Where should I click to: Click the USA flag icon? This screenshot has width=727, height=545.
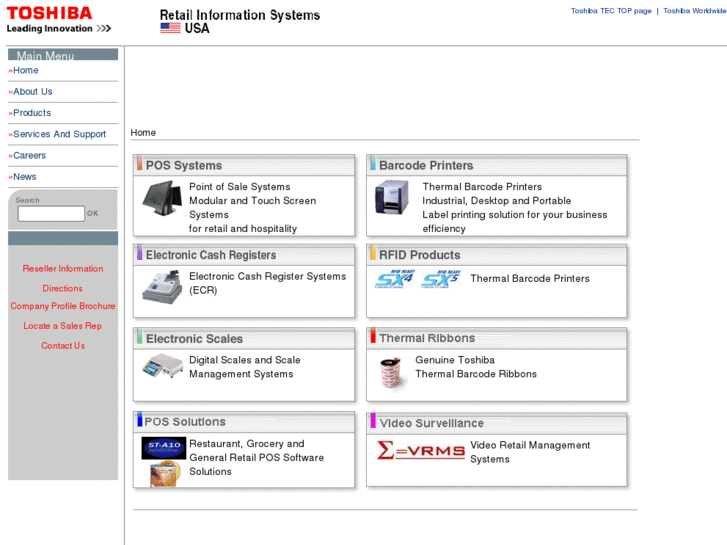(170, 28)
